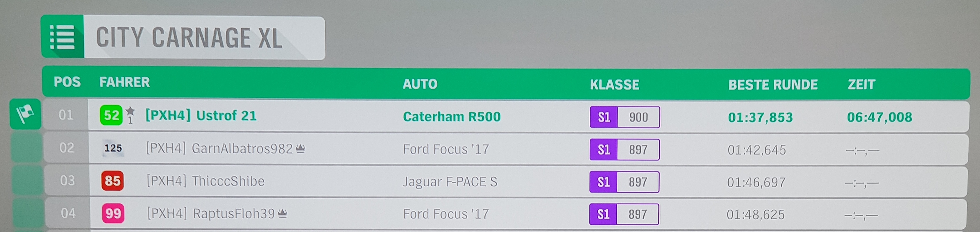Click the green leaderboard list icon
This screenshot has height=232, width=980.
62,37
